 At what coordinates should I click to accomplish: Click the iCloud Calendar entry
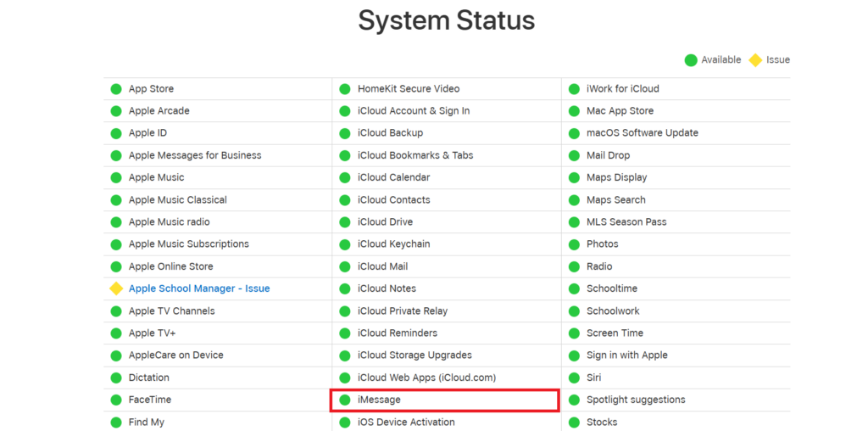(x=394, y=178)
